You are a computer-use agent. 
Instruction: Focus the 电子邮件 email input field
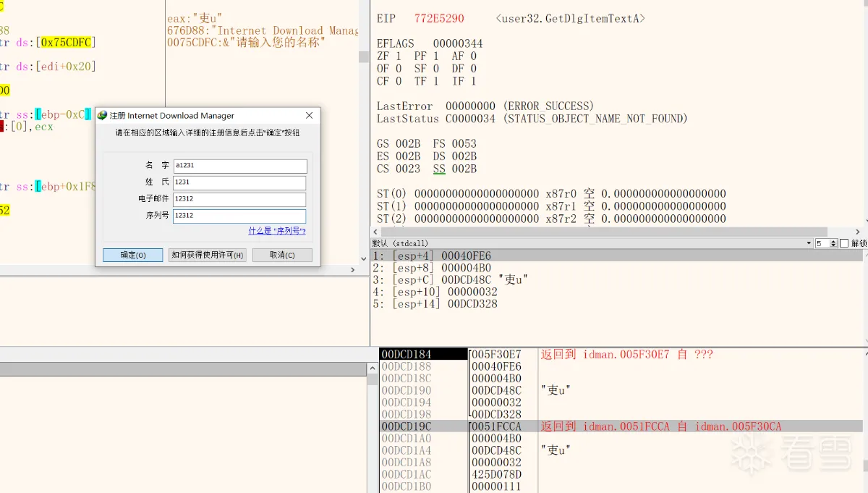pos(239,199)
